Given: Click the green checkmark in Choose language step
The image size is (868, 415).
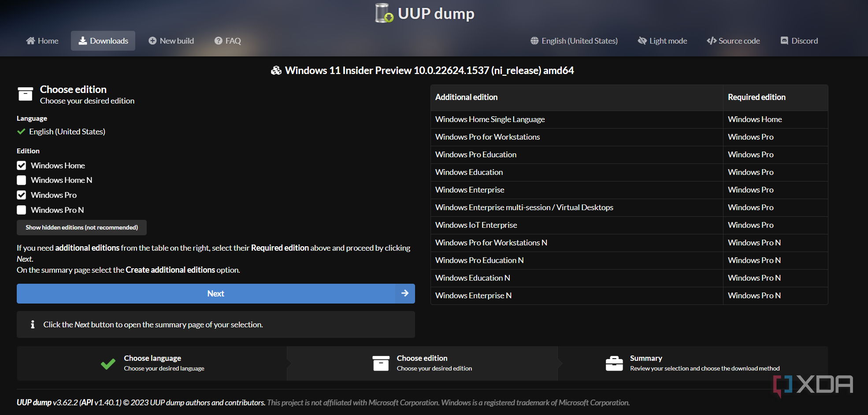Looking at the screenshot, I should point(108,363).
